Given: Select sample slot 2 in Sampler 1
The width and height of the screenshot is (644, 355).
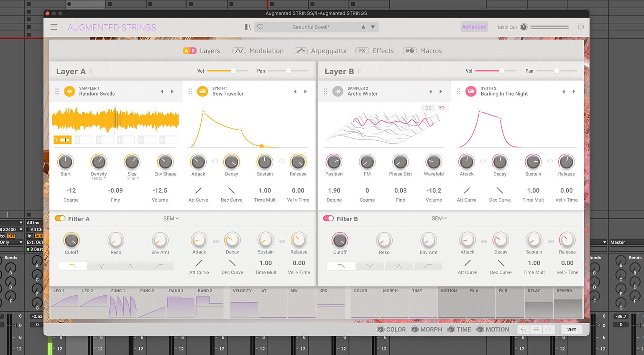Looking at the screenshot, I should (x=84, y=140).
